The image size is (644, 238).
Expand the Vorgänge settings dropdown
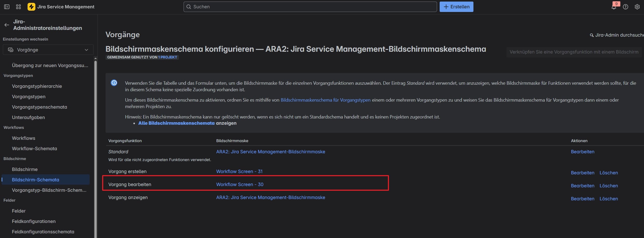coord(48,50)
